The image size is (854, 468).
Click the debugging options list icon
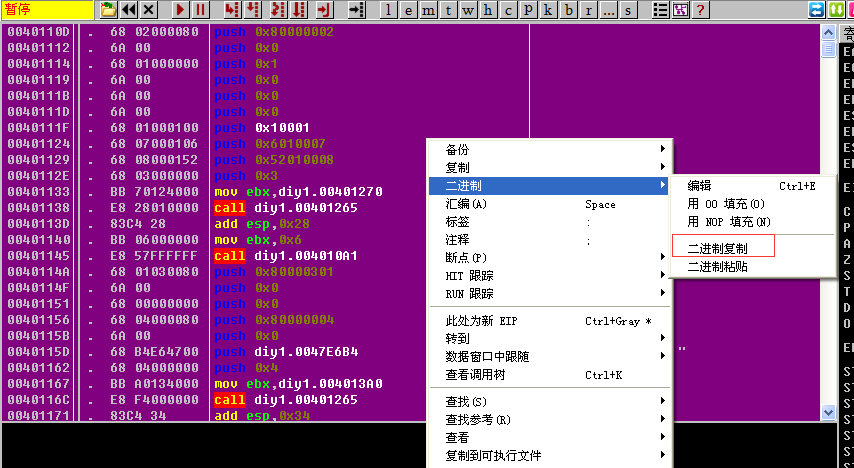661,9
